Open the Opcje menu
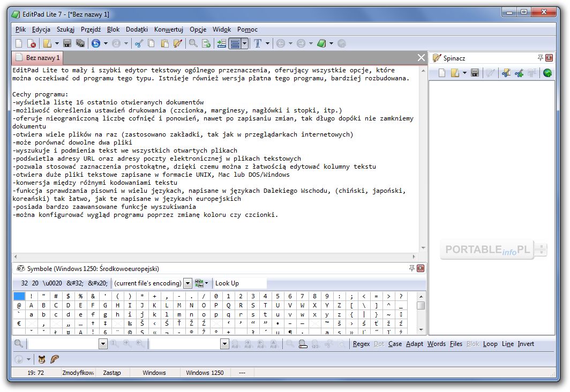The image size is (570, 392). point(198,29)
